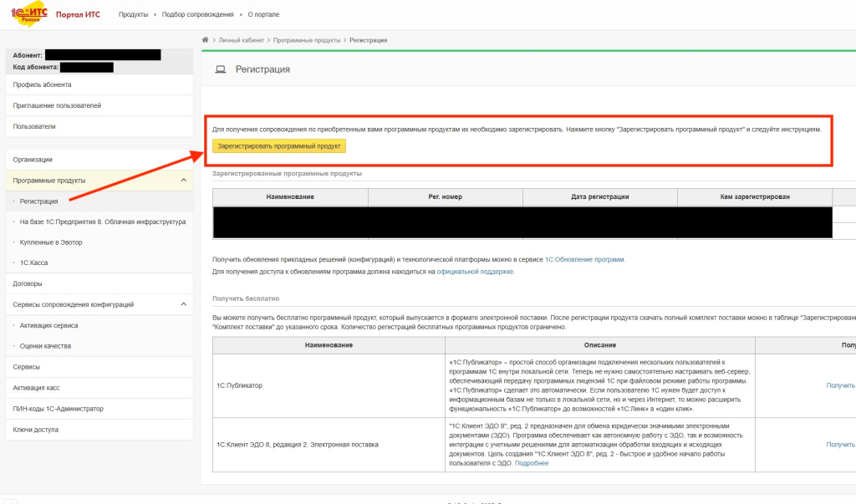
Task: Open Приглашение пользователей sidebar item
Action: coord(57,106)
